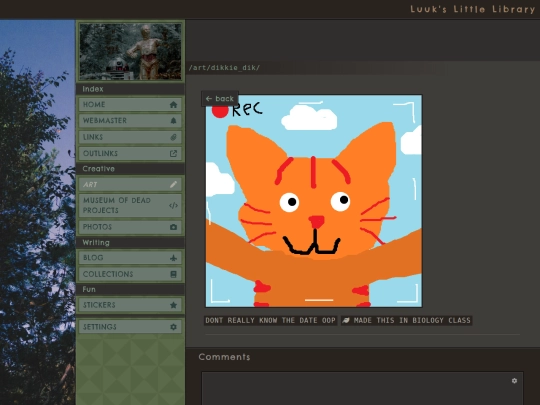The height and width of the screenshot is (405, 540).
Task: Open the Webmaster page
Action: point(130,121)
